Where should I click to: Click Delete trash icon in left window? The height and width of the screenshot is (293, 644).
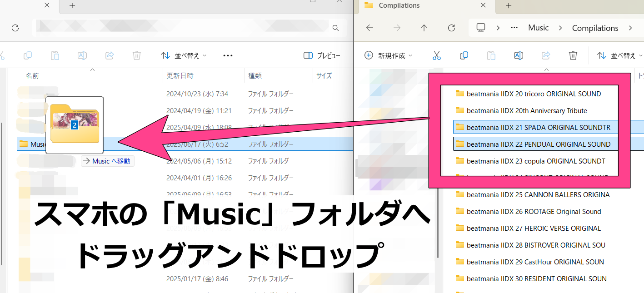coord(137,55)
